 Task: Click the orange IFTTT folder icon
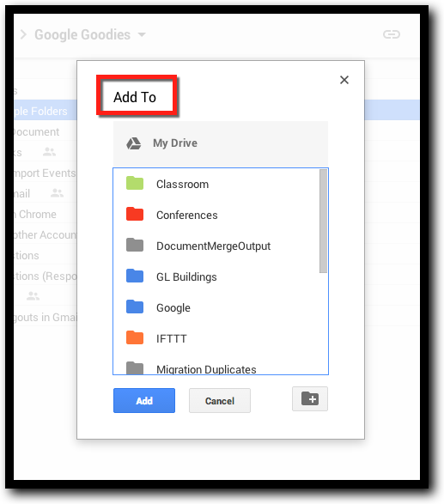pos(135,337)
